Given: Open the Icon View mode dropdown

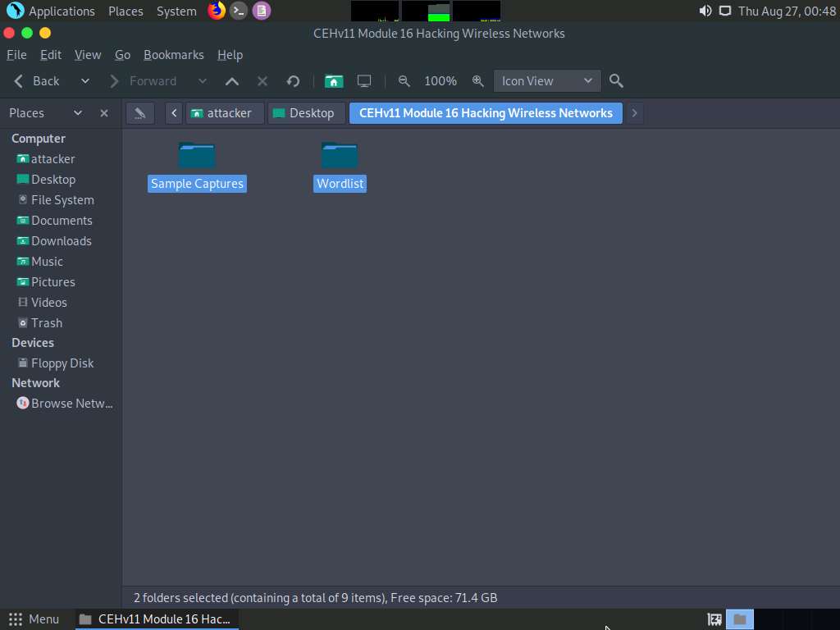Looking at the screenshot, I should (x=546, y=80).
